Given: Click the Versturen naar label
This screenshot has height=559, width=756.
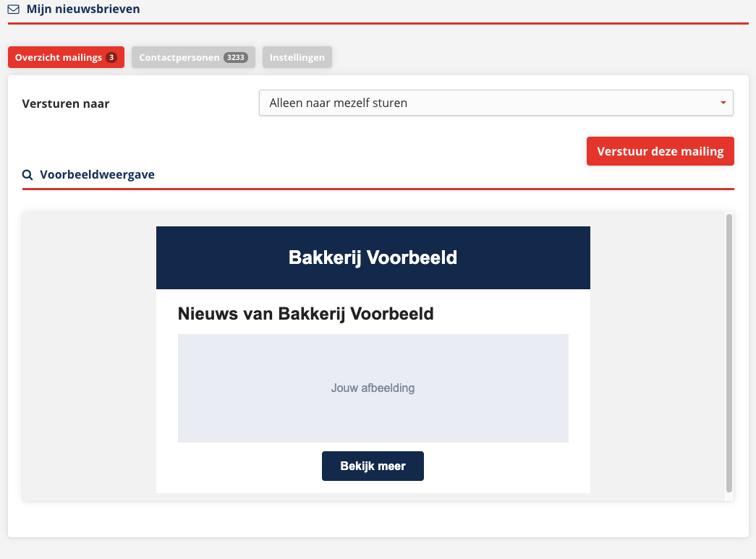Looking at the screenshot, I should pyautogui.click(x=66, y=103).
